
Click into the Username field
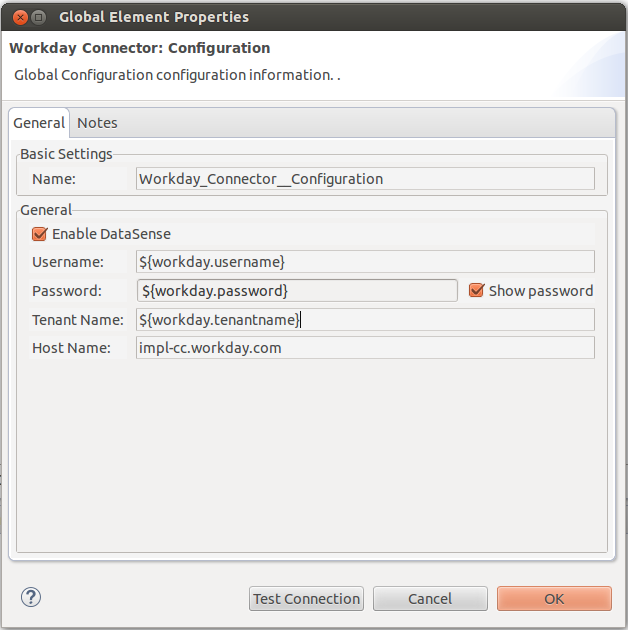[365, 261]
